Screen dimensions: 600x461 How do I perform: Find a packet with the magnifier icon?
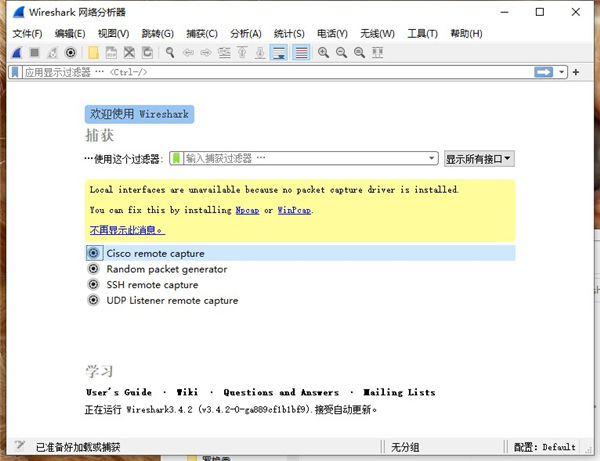pos(170,52)
